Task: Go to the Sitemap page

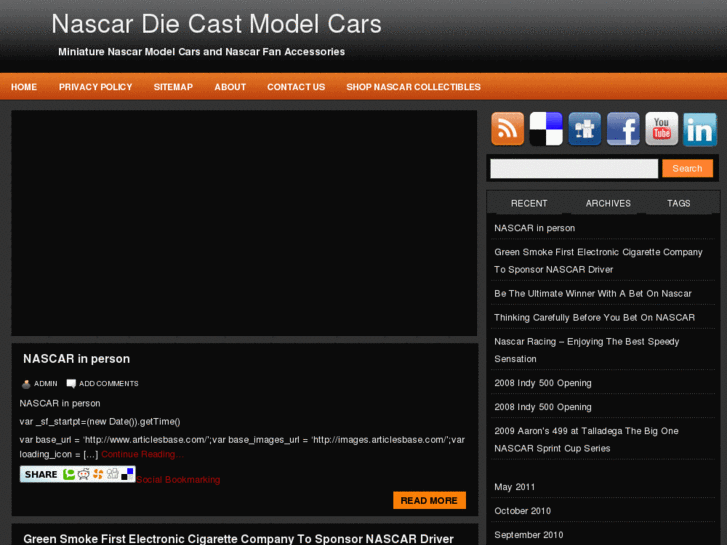Action: 173,87
